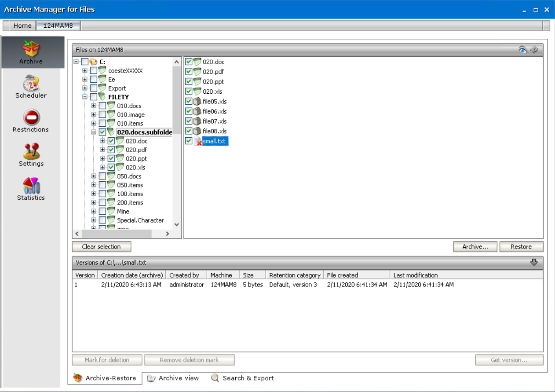Click the small.txt file icon
The width and height of the screenshot is (555, 392).
point(197,141)
